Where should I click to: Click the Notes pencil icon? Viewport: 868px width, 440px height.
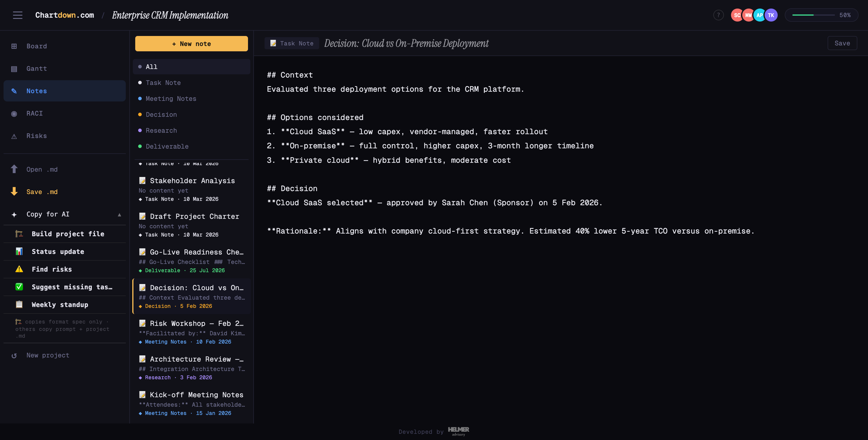[14, 91]
